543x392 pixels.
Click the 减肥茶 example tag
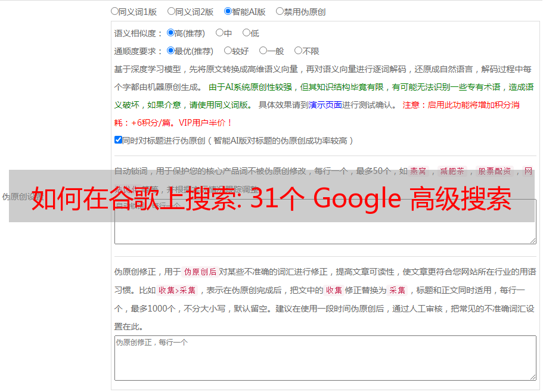(x=452, y=171)
